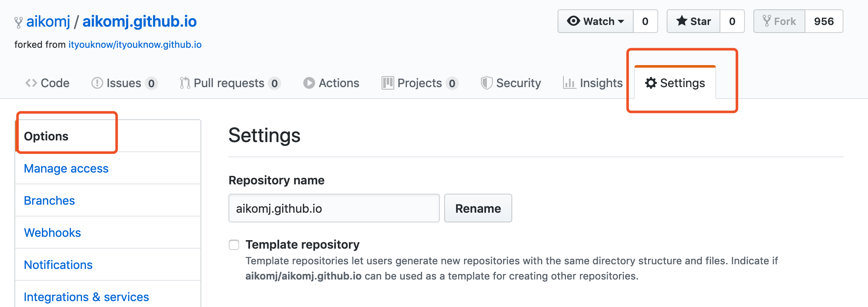Focus the Repository name input field
Image resolution: width=868 pixels, height=307 pixels.
tap(334, 208)
